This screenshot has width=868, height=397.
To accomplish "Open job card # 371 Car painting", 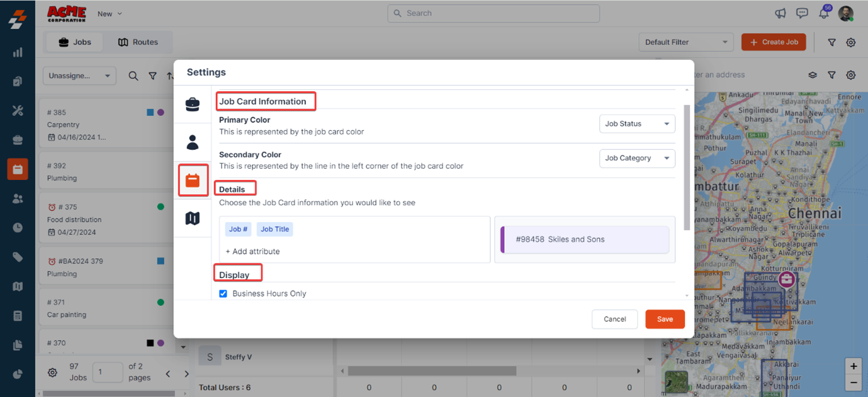I will [x=107, y=308].
